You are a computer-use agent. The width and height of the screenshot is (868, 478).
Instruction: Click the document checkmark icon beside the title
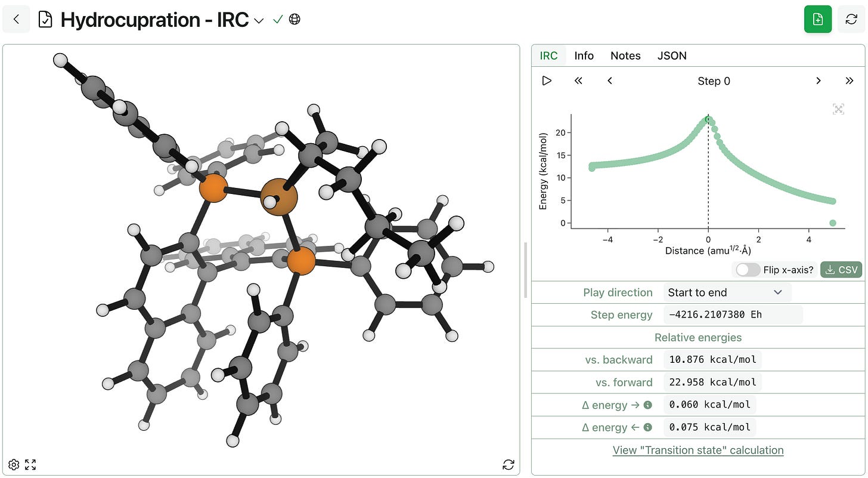45,20
